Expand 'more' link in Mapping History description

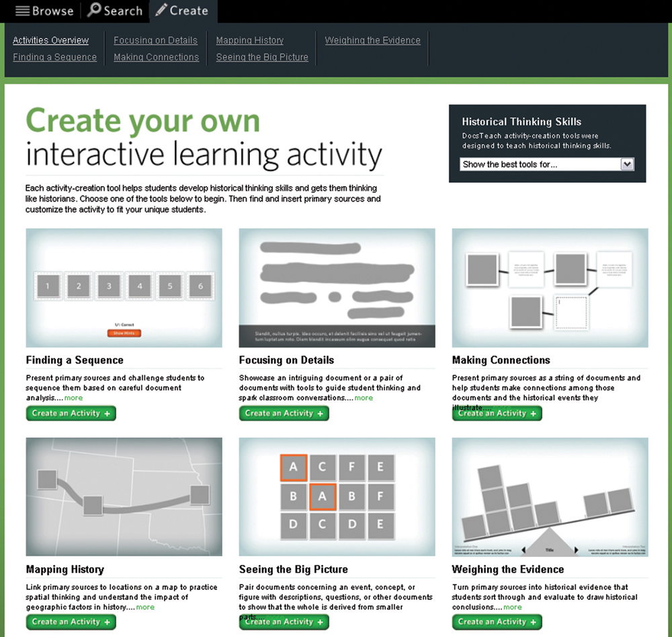145,607
